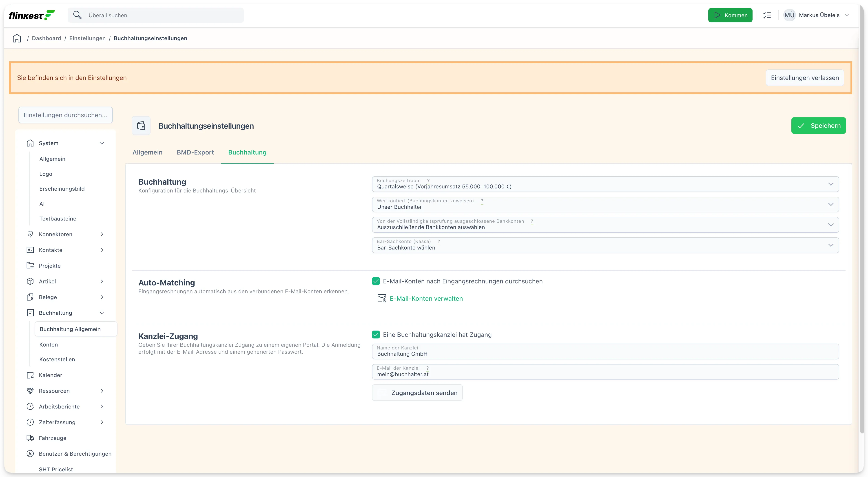Click help icon for ausgeschlossene Bankkonten
The image size is (868, 477).
pyautogui.click(x=532, y=221)
